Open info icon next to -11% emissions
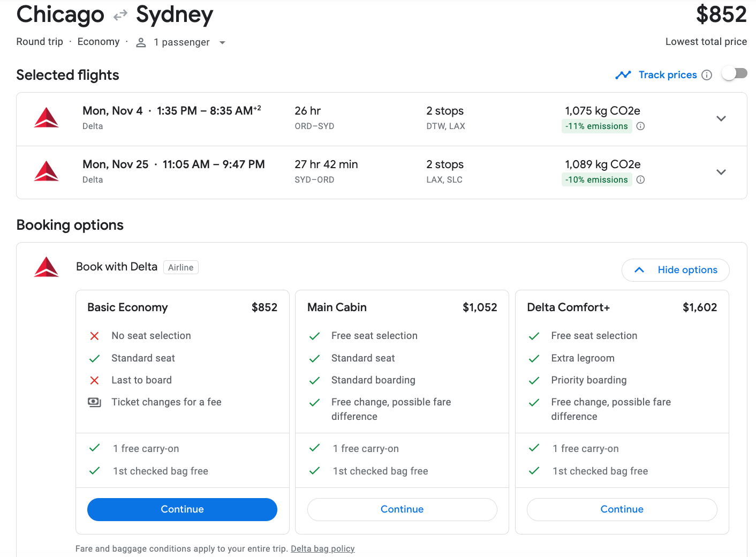This screenshot has width=756, height=557. point(640,126)
